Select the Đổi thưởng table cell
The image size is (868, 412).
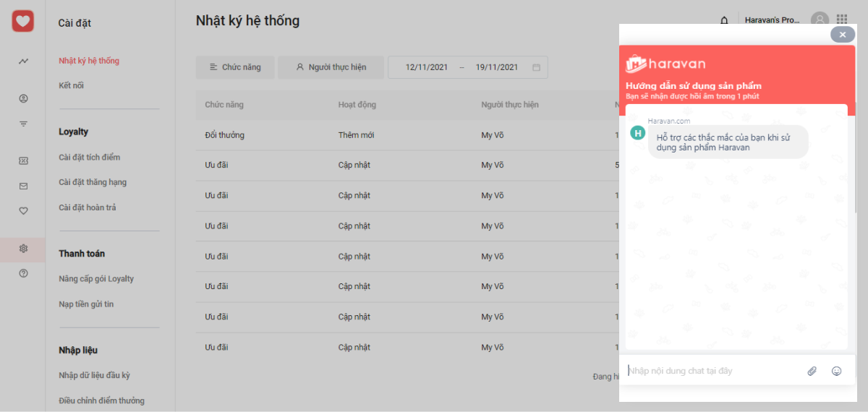point(224,135)
